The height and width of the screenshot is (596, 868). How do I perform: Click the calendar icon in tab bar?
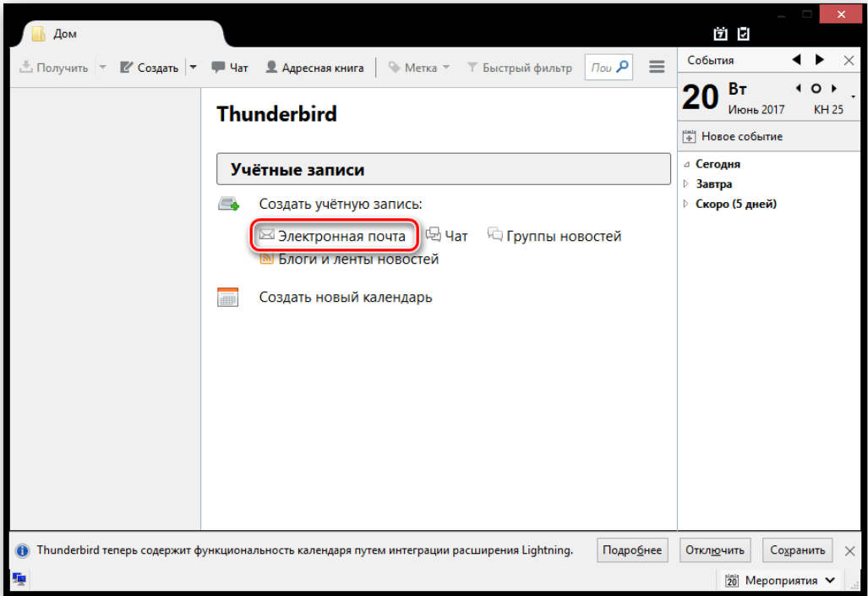coord(720,35)
